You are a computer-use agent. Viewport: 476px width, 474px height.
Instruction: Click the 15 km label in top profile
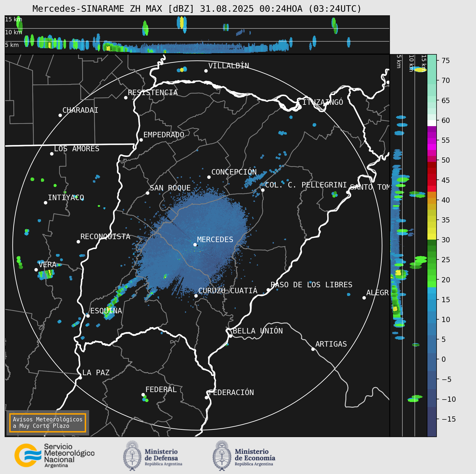[x=13, y=19]
